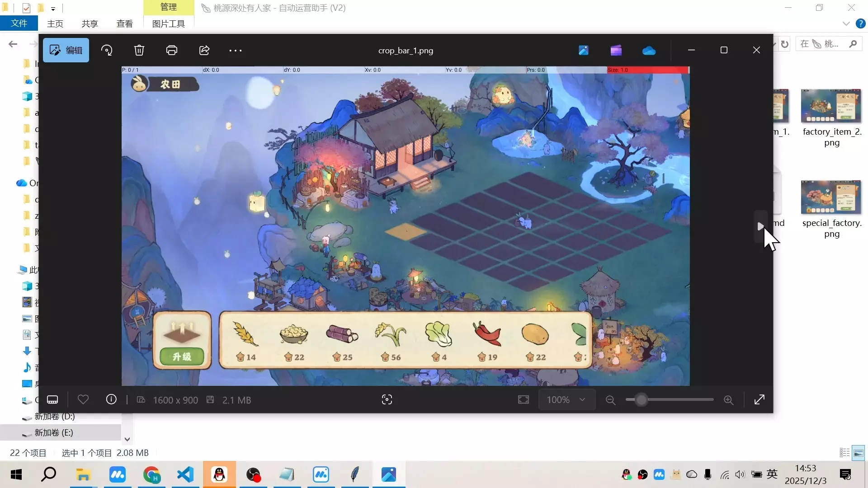Rotate the image with rotate icon
This screenshot has width=868, height=488.
coord(107,50)
